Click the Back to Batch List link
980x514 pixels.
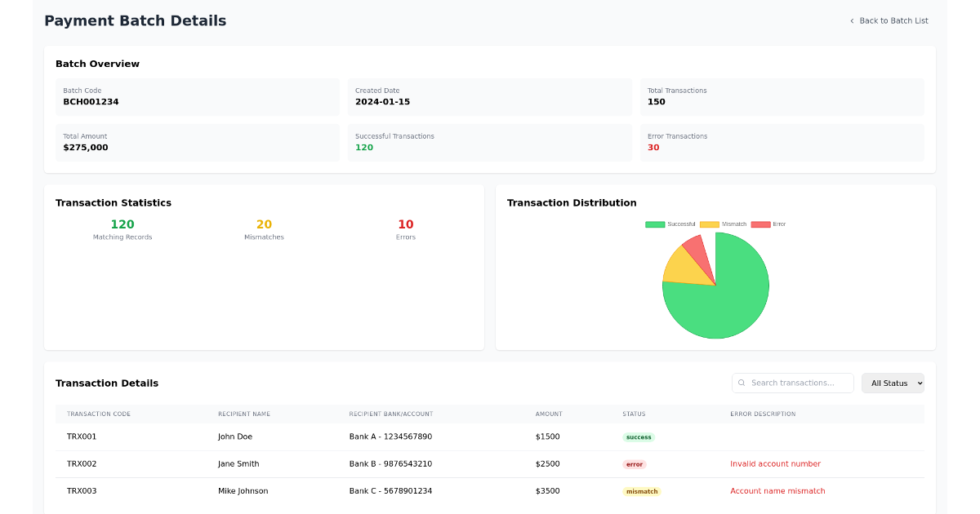click(894, 20)
